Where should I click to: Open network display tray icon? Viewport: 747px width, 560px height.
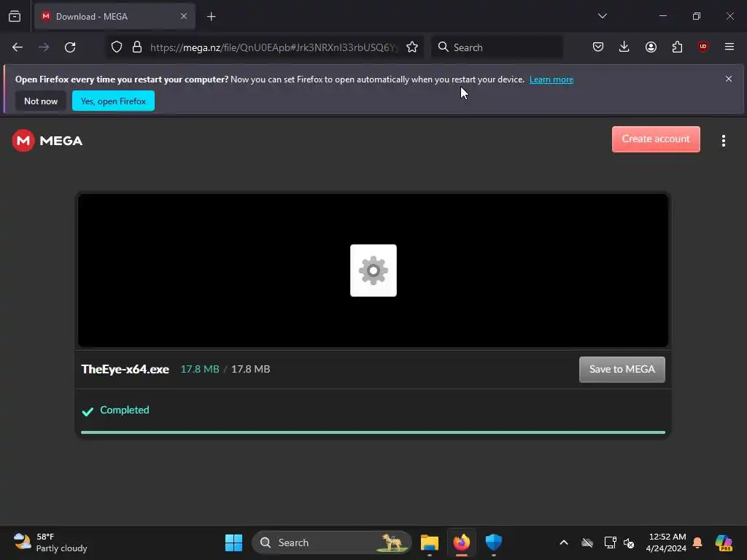[610, 542]
